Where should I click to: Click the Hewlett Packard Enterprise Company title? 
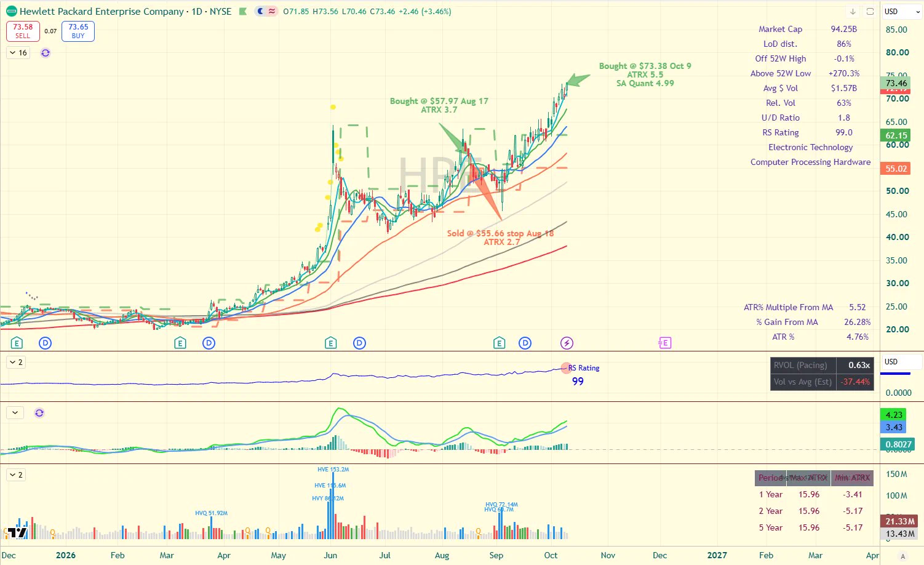tap(102, 12)
